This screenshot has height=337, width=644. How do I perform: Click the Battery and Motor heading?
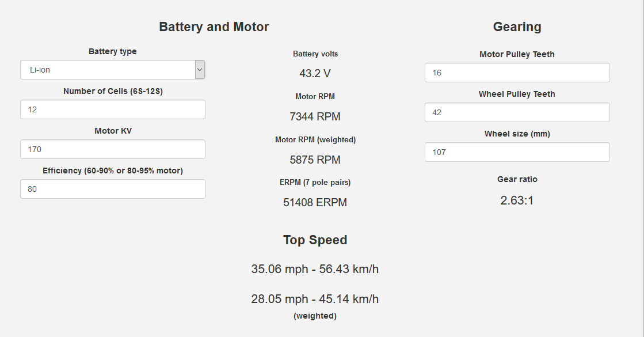[214, 26]
